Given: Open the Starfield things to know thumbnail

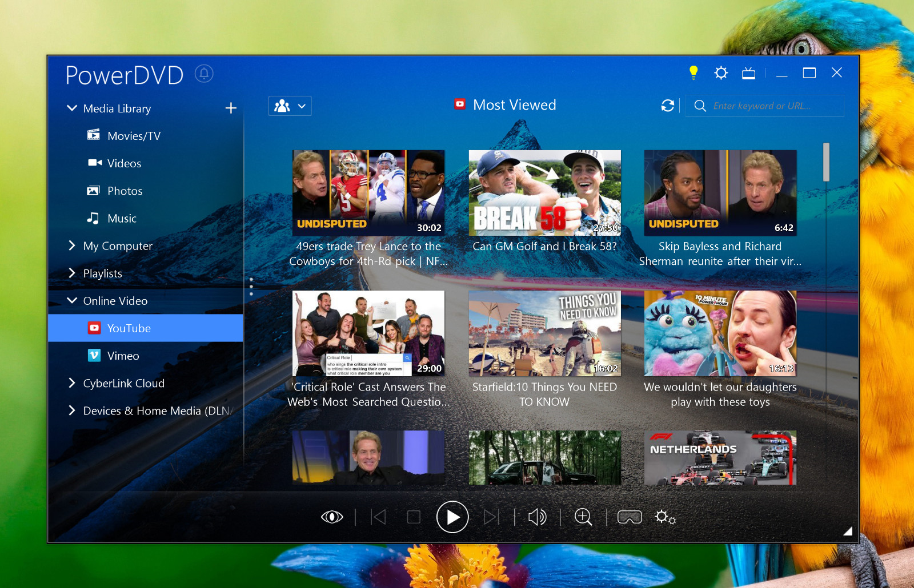Looking at the screenshot, I should click(x=544, y=333).
